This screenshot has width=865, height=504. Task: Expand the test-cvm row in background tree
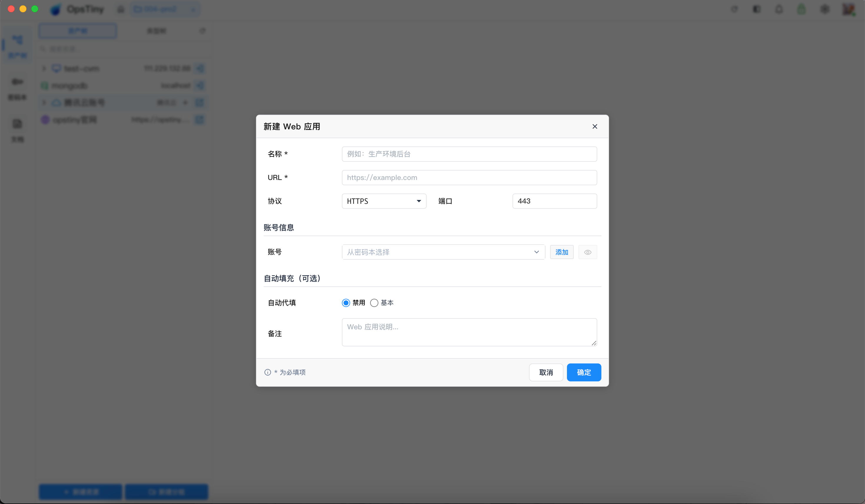pyautogui.click(x=44, y=68)
